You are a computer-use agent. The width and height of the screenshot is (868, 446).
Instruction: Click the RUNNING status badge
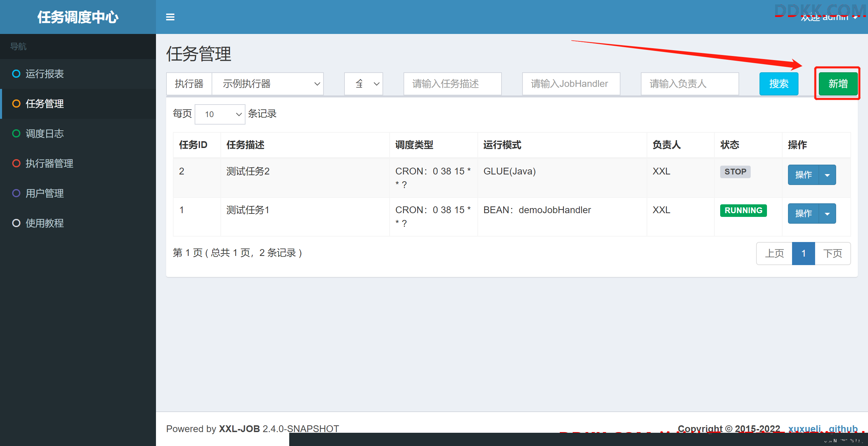[x=744, y=210]
